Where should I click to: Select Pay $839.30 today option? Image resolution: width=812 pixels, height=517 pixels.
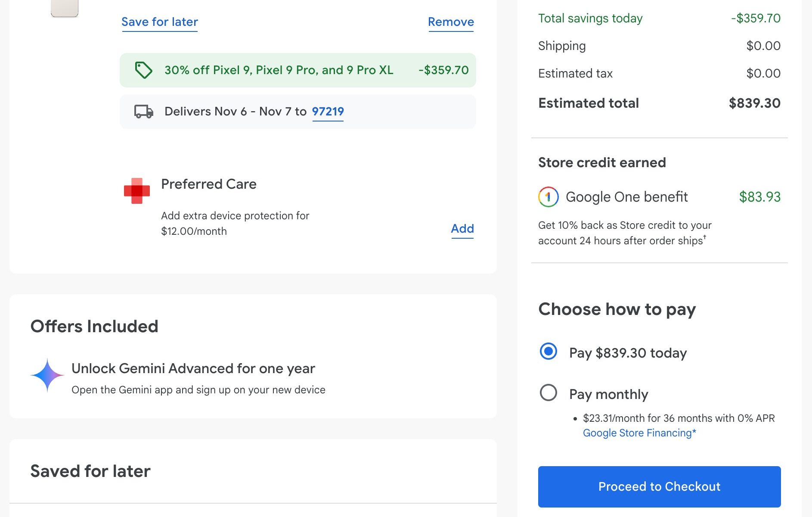(x=549, y=351)
